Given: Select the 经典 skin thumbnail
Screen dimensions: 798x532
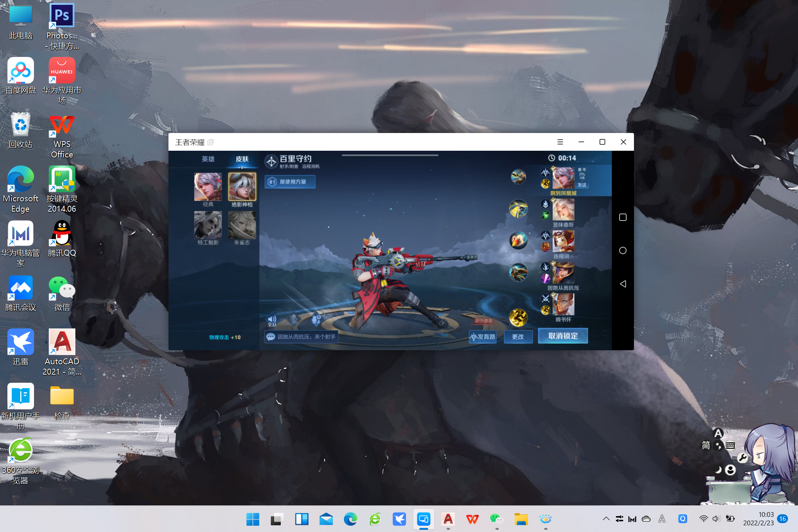Looking at the screenshot, I should [208, 187].
